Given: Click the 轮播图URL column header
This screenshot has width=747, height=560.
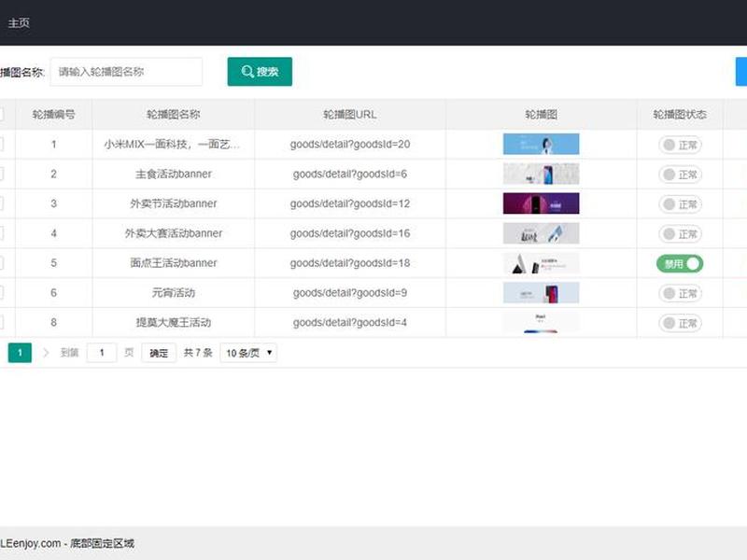Looking at the screenshot, I should pyautogui.click(x=350, y=114).
